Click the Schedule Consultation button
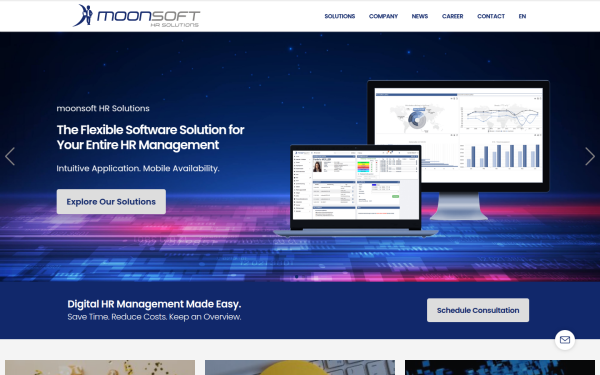 478,310
